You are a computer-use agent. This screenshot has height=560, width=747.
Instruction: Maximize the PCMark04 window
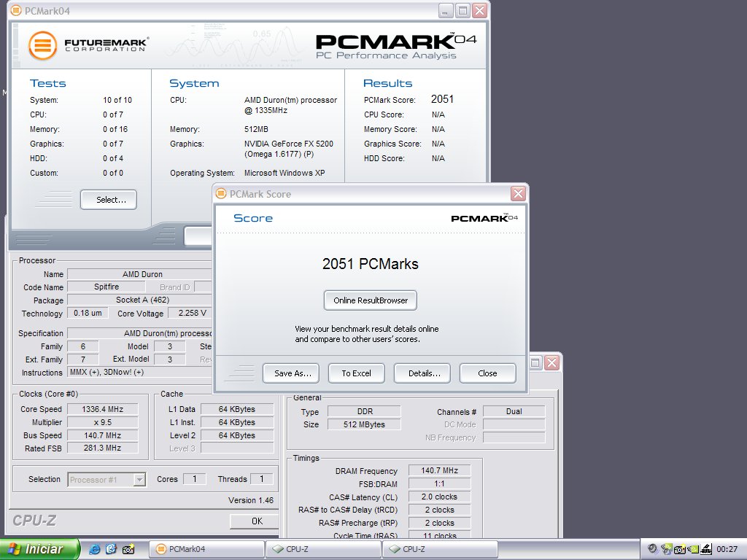tap(462, 10)
